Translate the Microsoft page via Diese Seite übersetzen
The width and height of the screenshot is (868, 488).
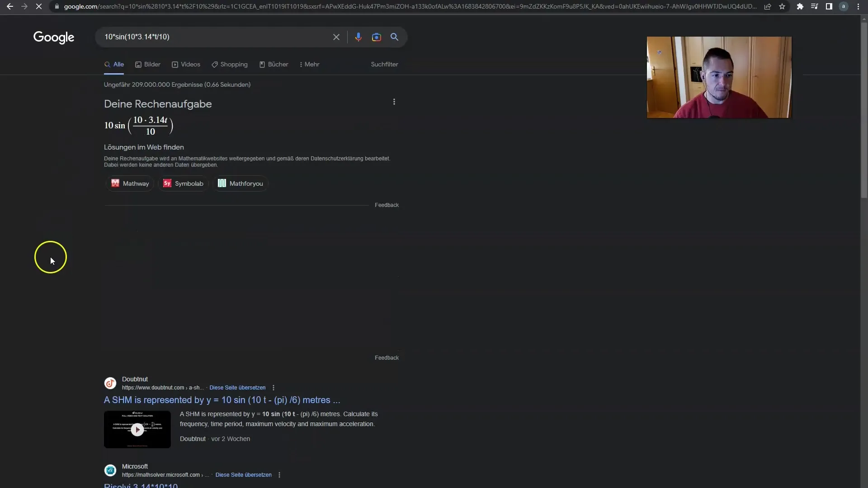(x=244, y=475)
